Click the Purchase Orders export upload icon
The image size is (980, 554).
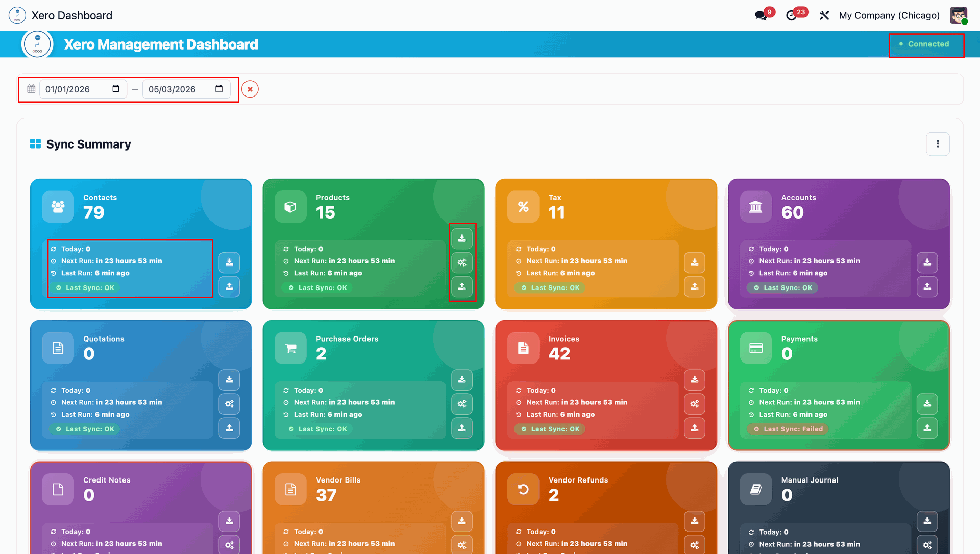pyautogui.click(x=462, y=428)
